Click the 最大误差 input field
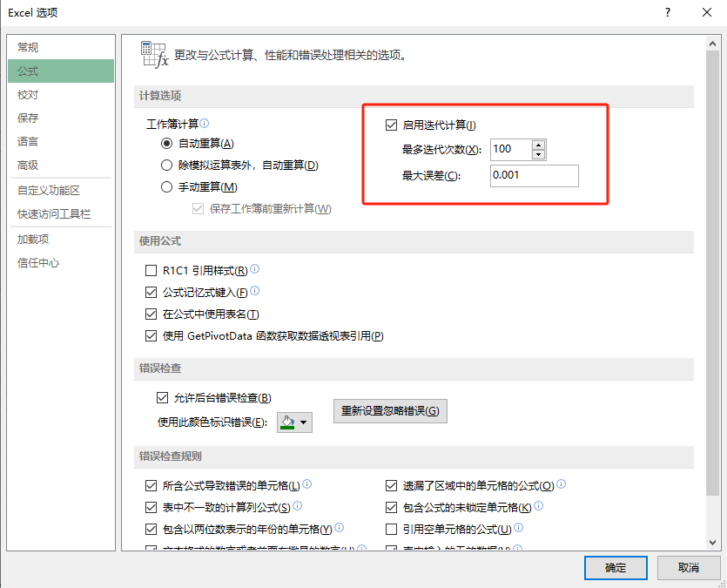Screen dimensions: 727x588 pyautogui.click(x=534, y=176)
